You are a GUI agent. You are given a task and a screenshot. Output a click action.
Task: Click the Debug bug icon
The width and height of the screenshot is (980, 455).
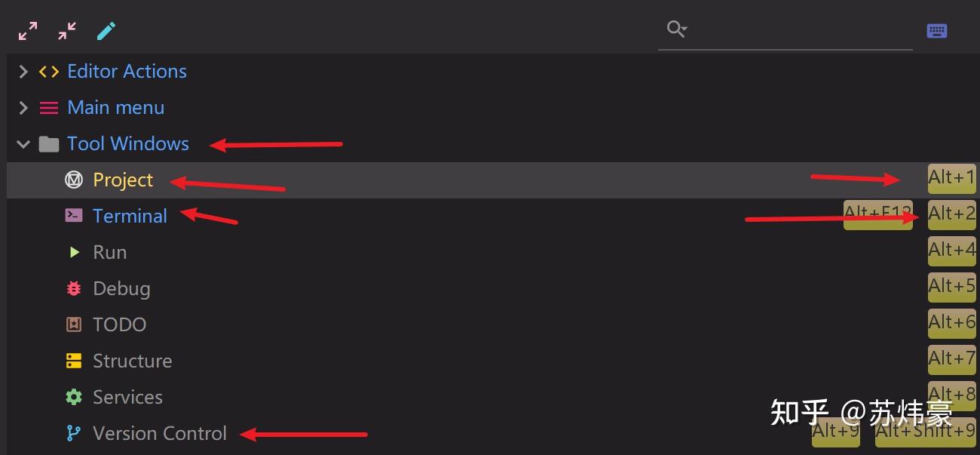point(74,288)
